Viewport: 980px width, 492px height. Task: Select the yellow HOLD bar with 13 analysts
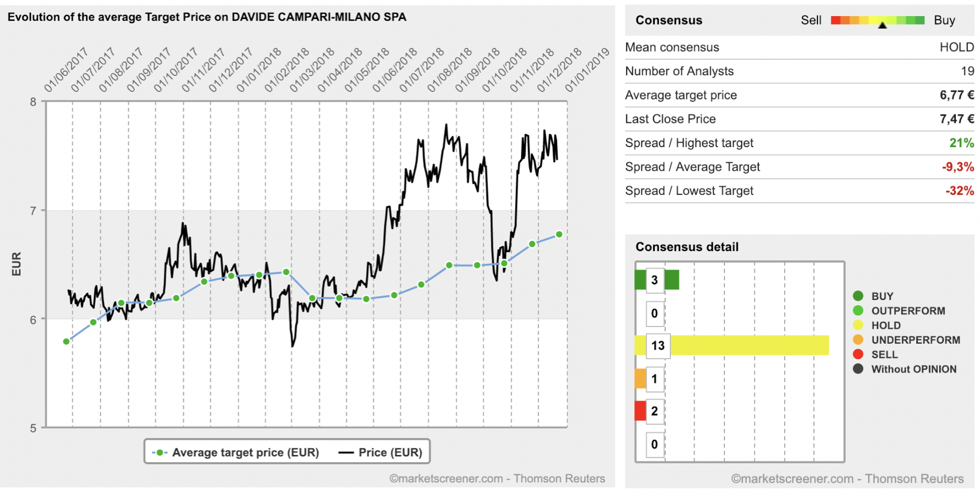point(731,345)
